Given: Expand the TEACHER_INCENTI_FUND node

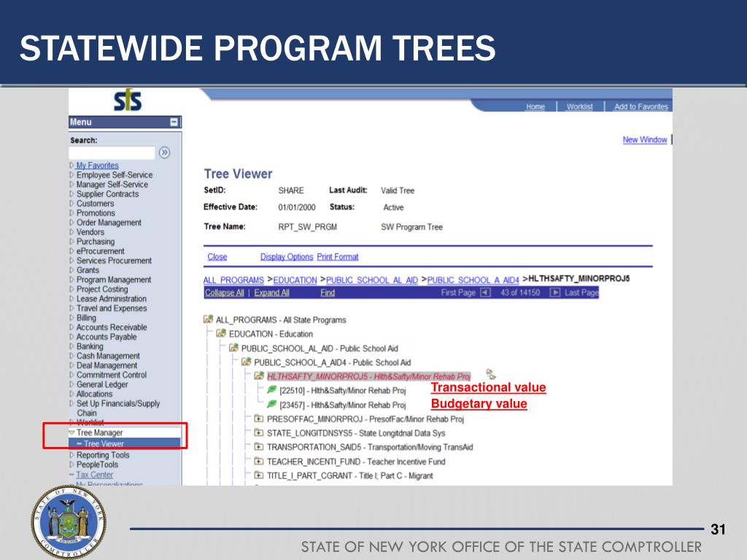Looking at the screenshot, I should 259,461.
